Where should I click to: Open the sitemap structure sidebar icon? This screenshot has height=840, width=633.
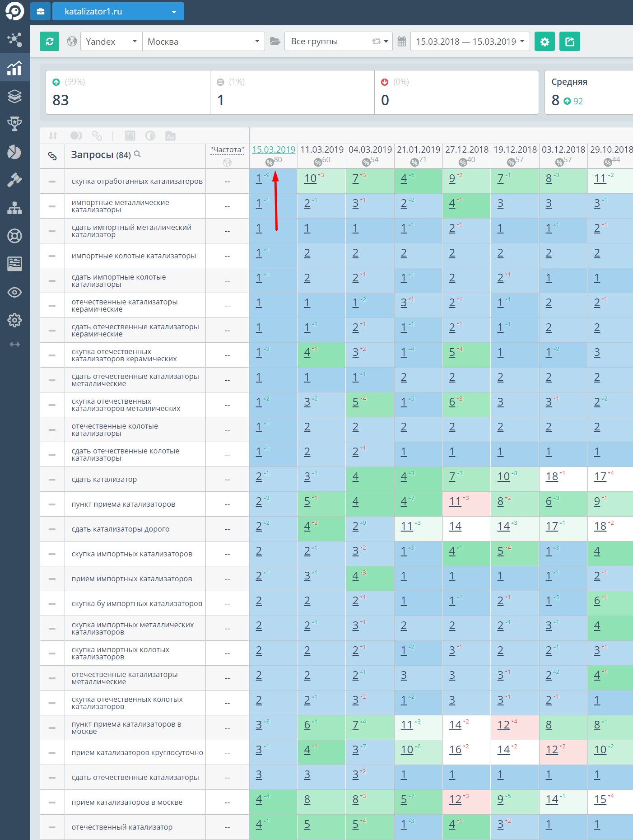tap(14, 208)
